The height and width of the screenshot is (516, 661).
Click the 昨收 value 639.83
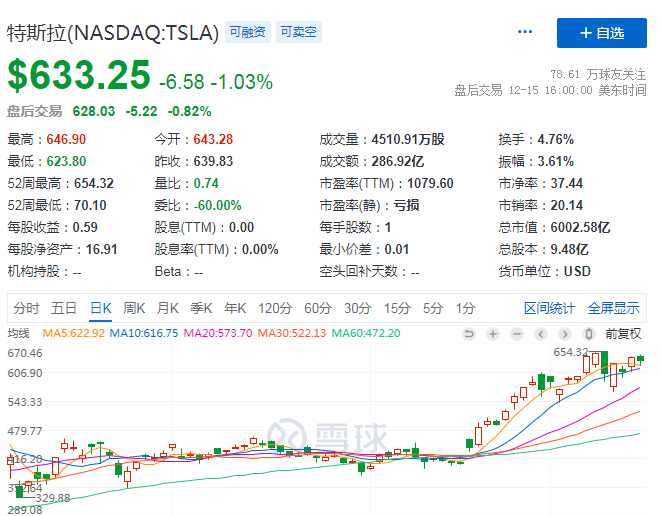[213, 161]
